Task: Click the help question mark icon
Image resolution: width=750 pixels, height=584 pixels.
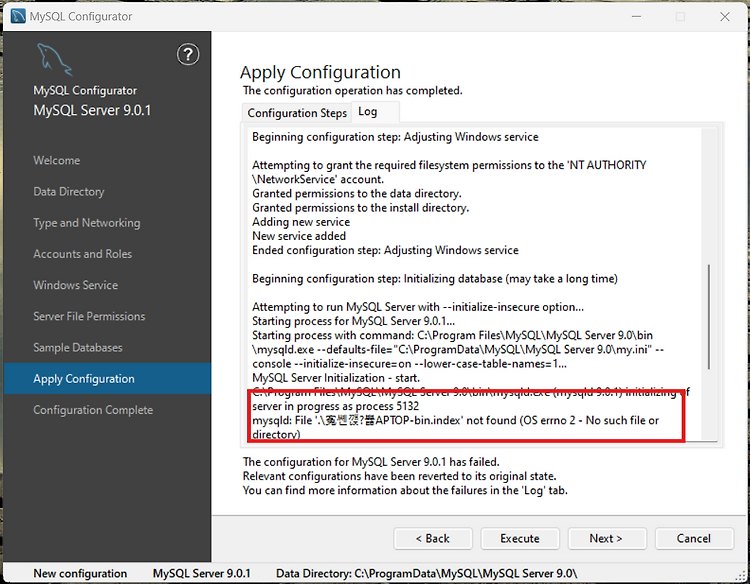Action: [188, 55]
